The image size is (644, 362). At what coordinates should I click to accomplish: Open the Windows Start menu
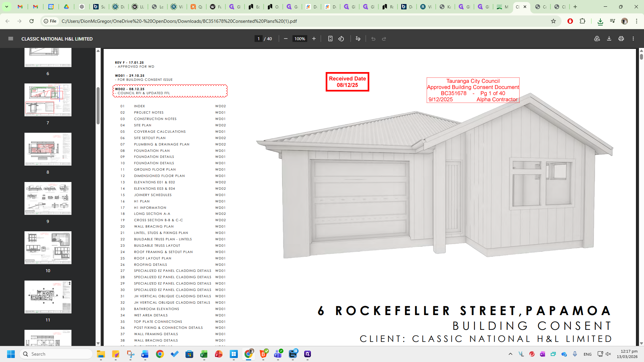11,354
